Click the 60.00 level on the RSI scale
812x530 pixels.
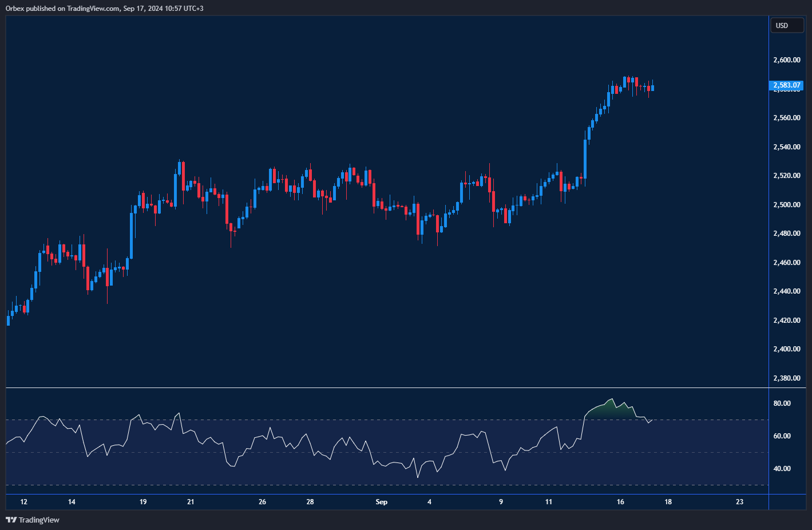tap(782, 436)
